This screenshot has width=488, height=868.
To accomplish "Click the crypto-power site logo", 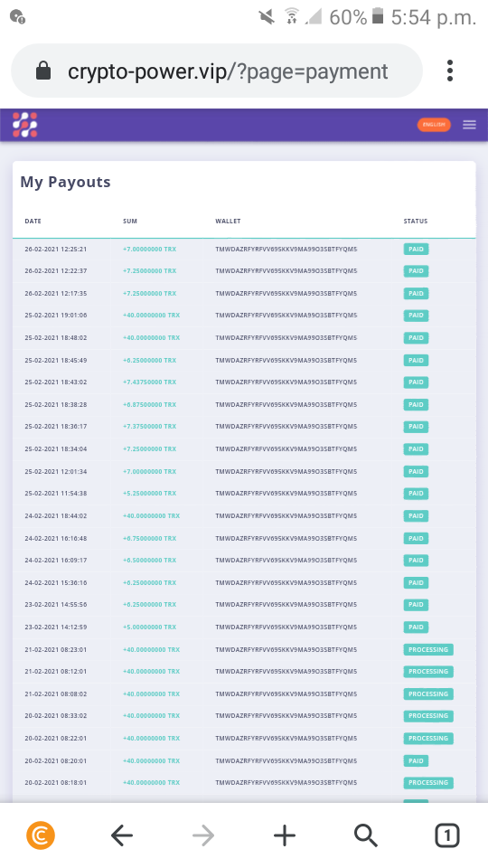I will click(x=25, y=125).
